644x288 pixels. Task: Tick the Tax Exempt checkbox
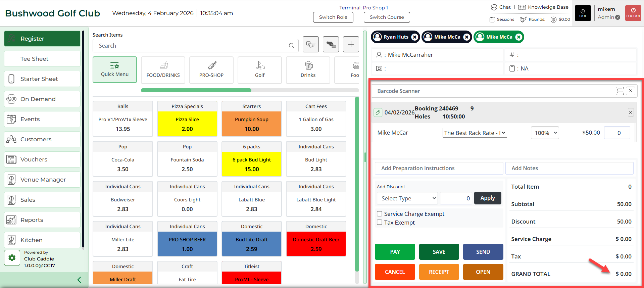(x=380, y=223)
